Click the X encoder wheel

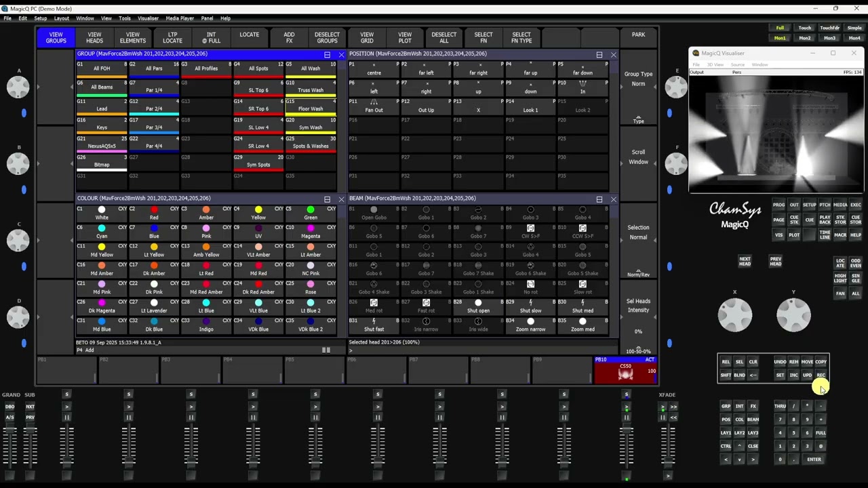click(x=735, y=315)
